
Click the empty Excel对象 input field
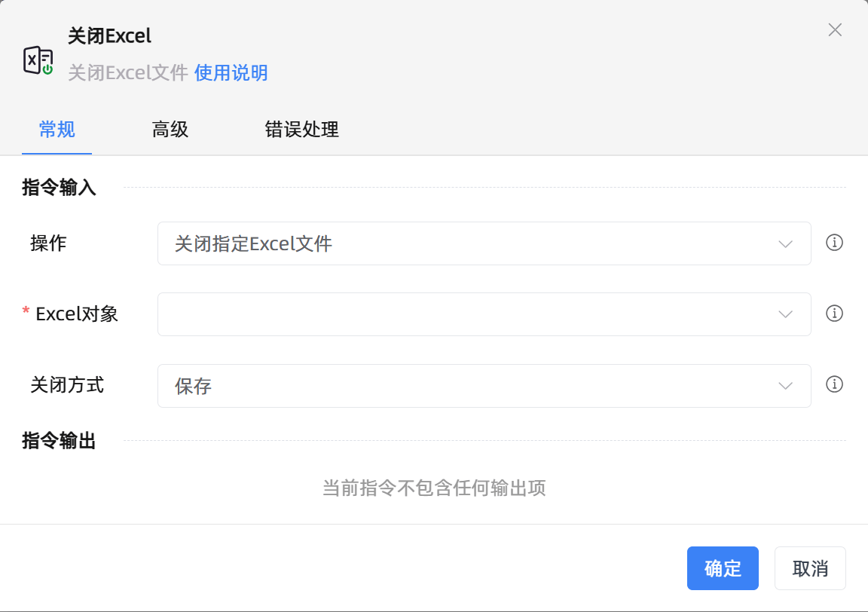click(x=452, y=314)
